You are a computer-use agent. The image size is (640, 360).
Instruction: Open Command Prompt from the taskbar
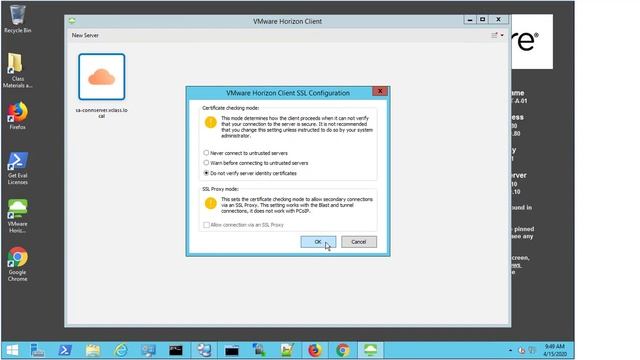pyautogui.click(x=176, y=350)
